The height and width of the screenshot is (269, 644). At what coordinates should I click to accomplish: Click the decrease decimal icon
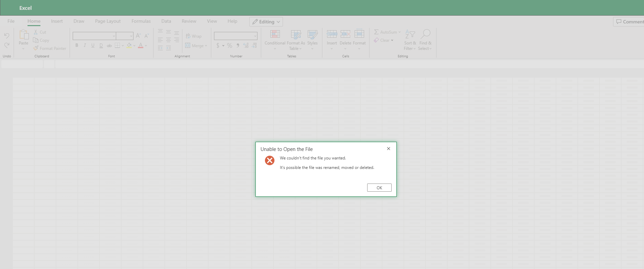[x=254, y=45]
